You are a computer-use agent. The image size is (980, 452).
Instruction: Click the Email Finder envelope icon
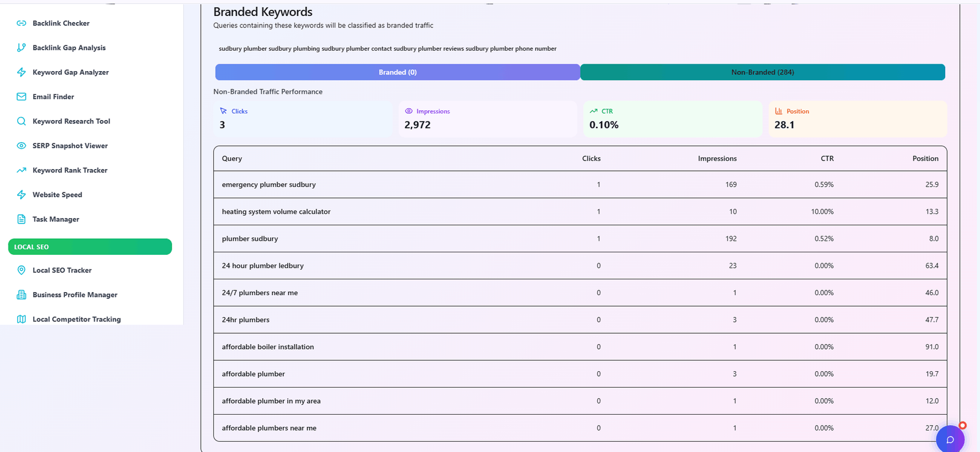[x=21, y=97]
